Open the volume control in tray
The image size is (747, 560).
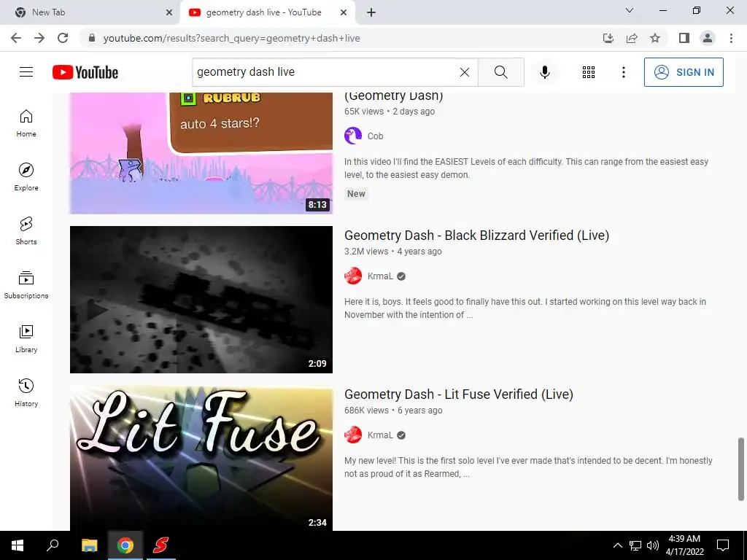click(653, 545)
